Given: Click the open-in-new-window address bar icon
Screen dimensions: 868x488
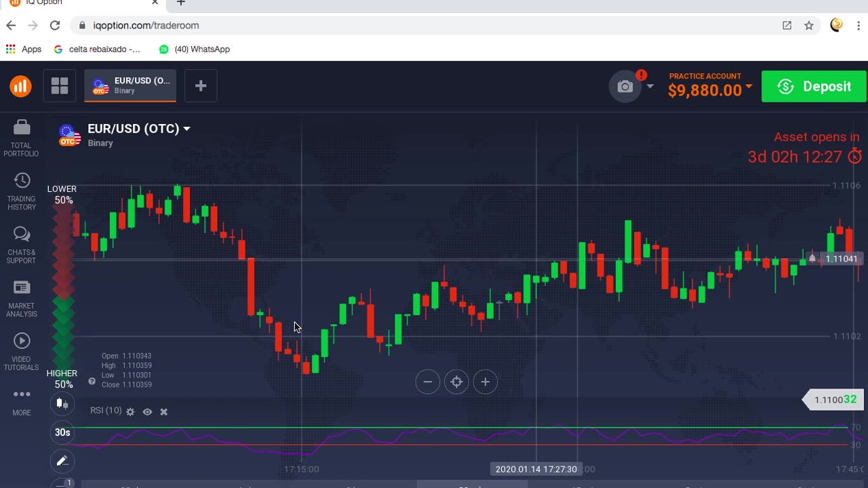Looking at the screenshot, I should tap(787, 25).
